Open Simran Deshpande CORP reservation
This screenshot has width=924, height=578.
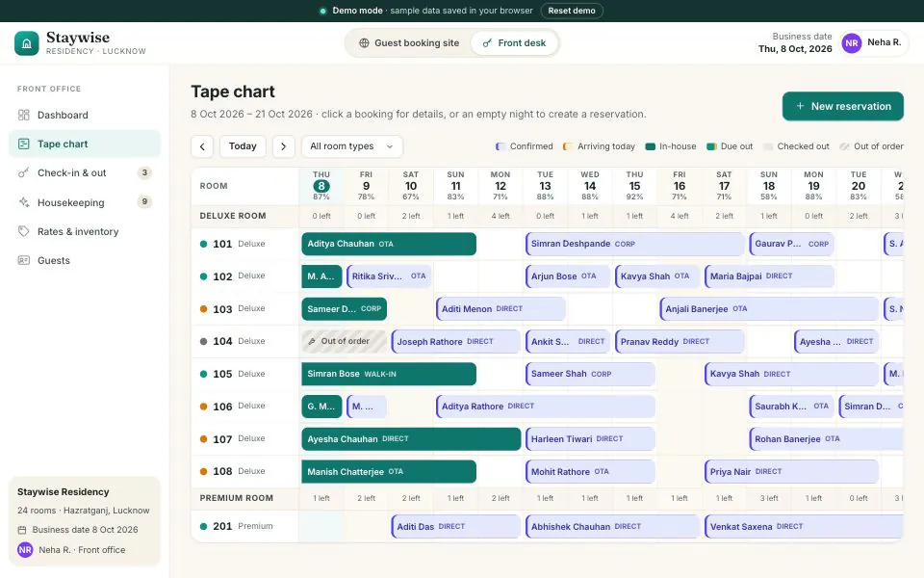[x=634, y=244]
